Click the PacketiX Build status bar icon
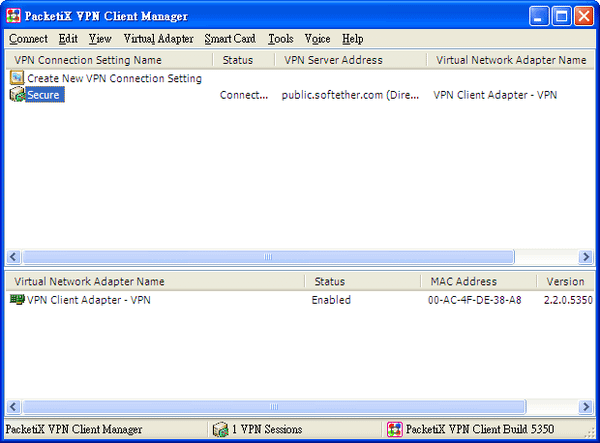 pos(395,429)
